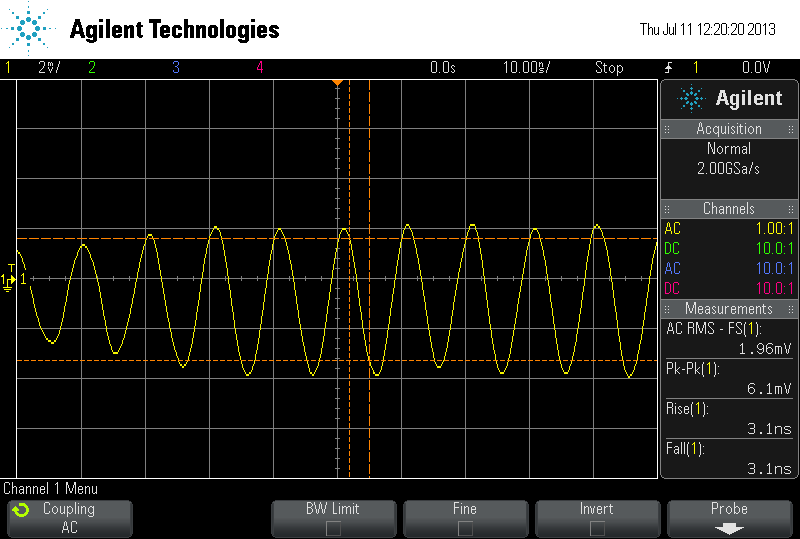Select channel 3 indicator in status bar
This screenshot has height=539, width=800.
click(176, 67)
